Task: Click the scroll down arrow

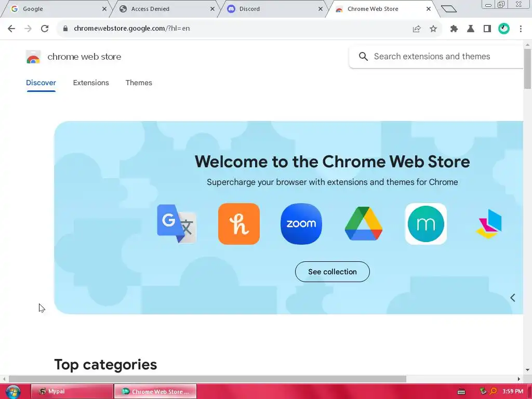Action: click(527, 370)
